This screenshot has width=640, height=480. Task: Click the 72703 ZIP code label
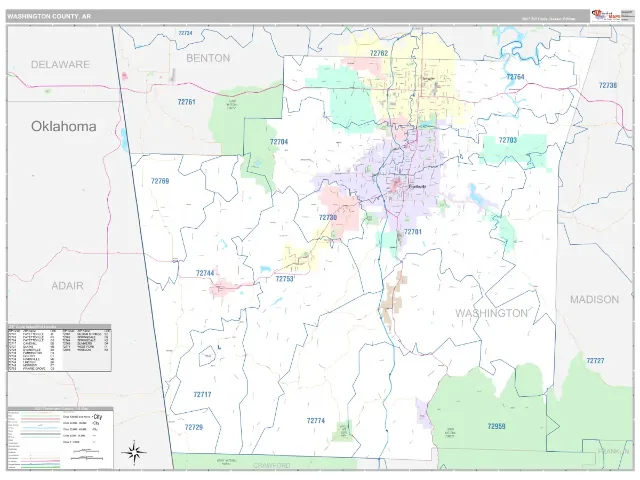508,140
